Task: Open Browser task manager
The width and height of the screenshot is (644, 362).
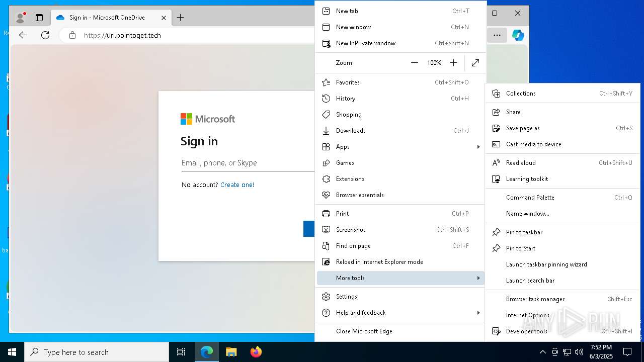Action: [x=562, y=299]
